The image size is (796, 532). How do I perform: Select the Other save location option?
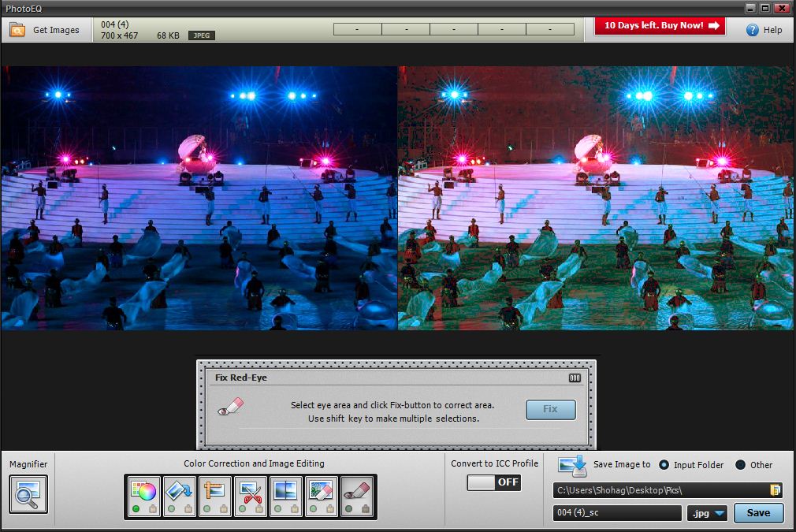click(740, 465)
